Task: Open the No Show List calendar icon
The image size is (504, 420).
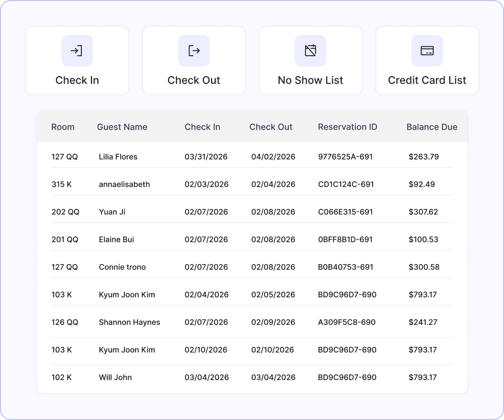Action: click(310, 51)
